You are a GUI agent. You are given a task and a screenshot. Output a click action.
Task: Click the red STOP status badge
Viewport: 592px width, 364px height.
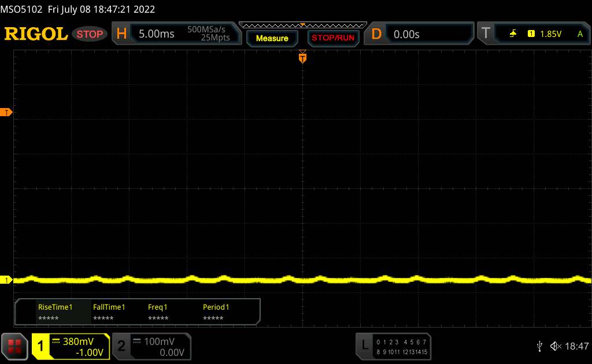tap(91, 34)
